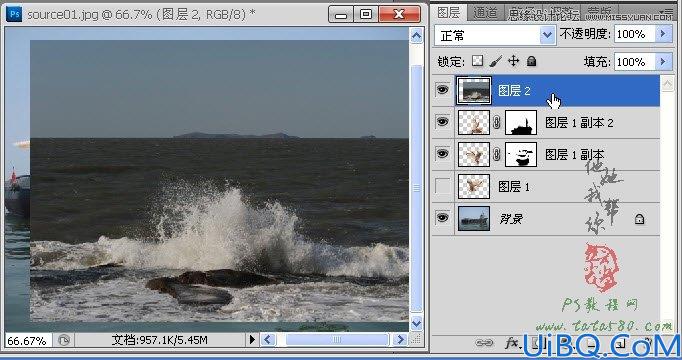Click the source01.jpg window title text
The width and height of the screenshot is (682, 360).
tap(141, 14)
